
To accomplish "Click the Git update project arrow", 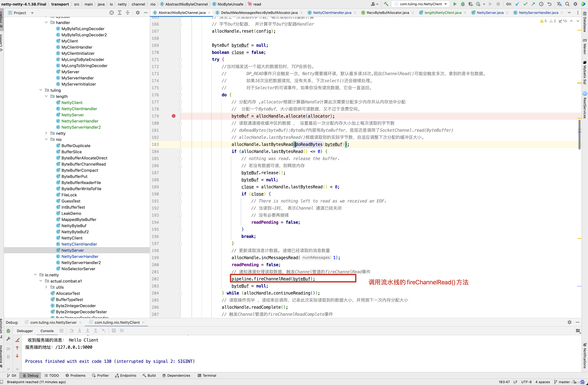I will point(518,4).
